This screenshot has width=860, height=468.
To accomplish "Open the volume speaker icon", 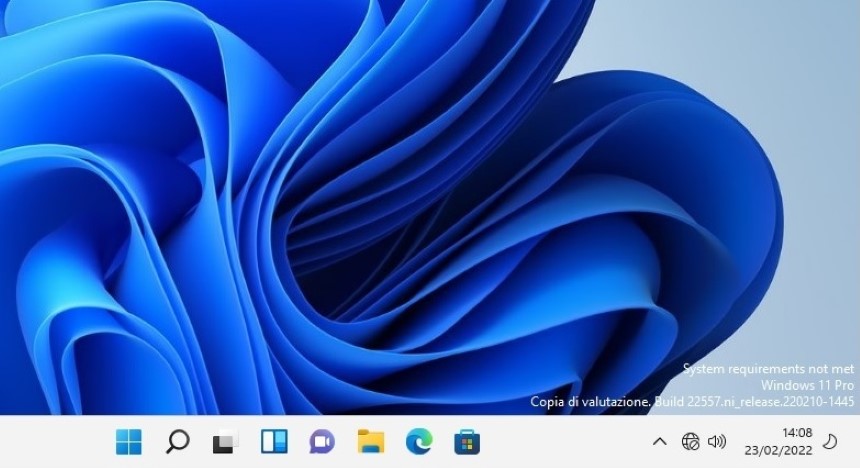I will pos(717,441).
